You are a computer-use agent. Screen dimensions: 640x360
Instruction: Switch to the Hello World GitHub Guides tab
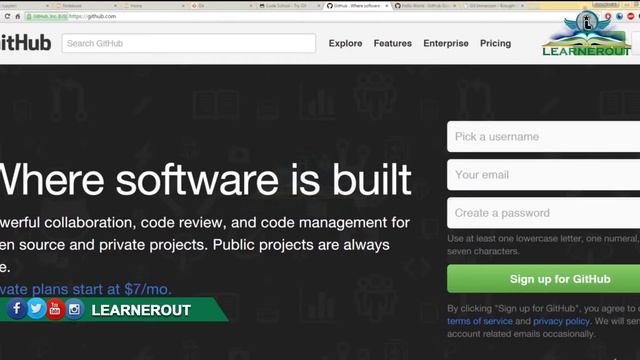tap(424, 6)
